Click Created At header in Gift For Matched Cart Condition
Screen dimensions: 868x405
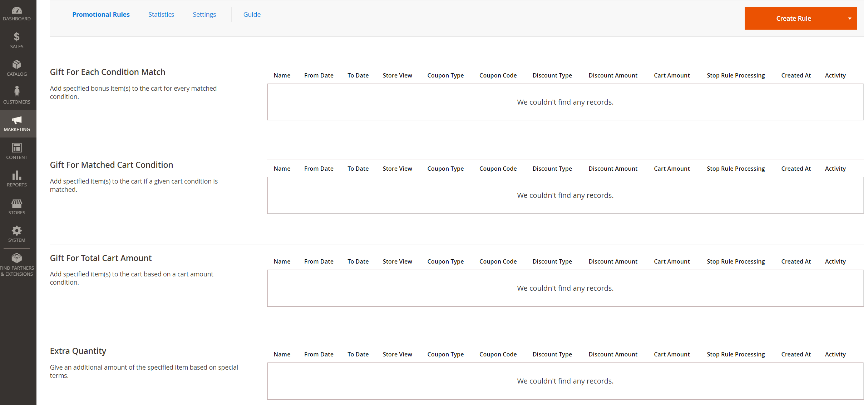click(796, 169)
